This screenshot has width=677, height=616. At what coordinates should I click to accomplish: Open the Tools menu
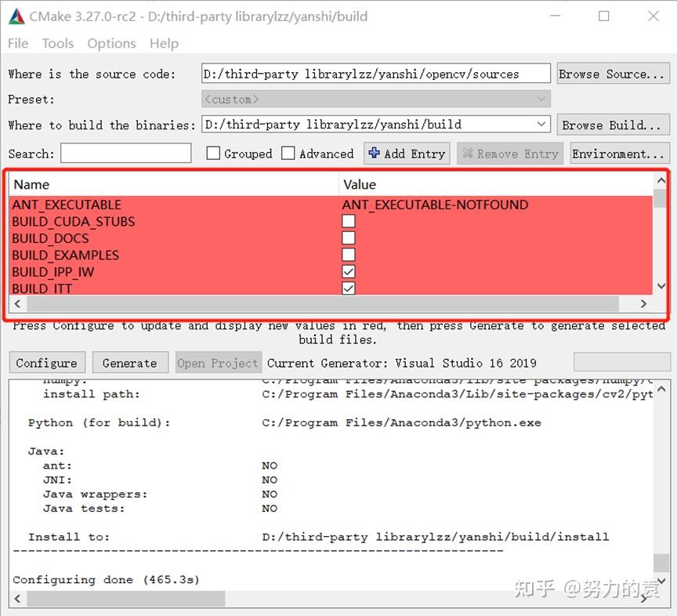pos(57,43)
